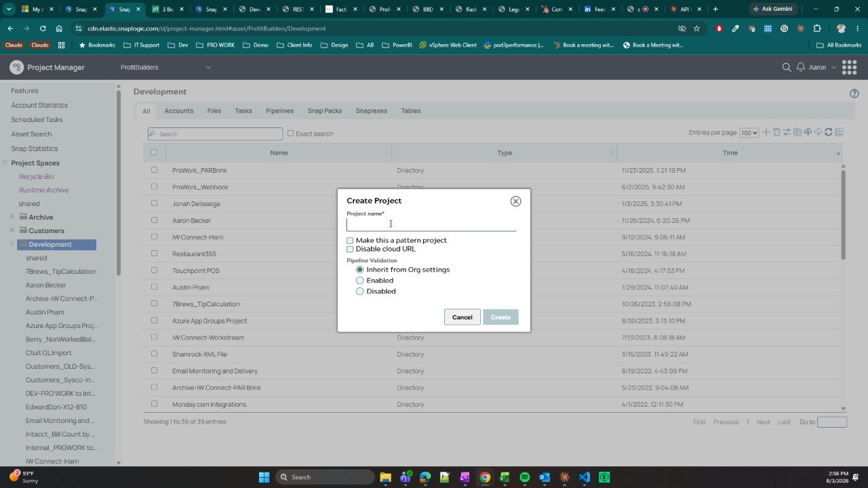Switch to the Pipelines tab
Viewport: 868px width, 488px height.
pos(279,111)
